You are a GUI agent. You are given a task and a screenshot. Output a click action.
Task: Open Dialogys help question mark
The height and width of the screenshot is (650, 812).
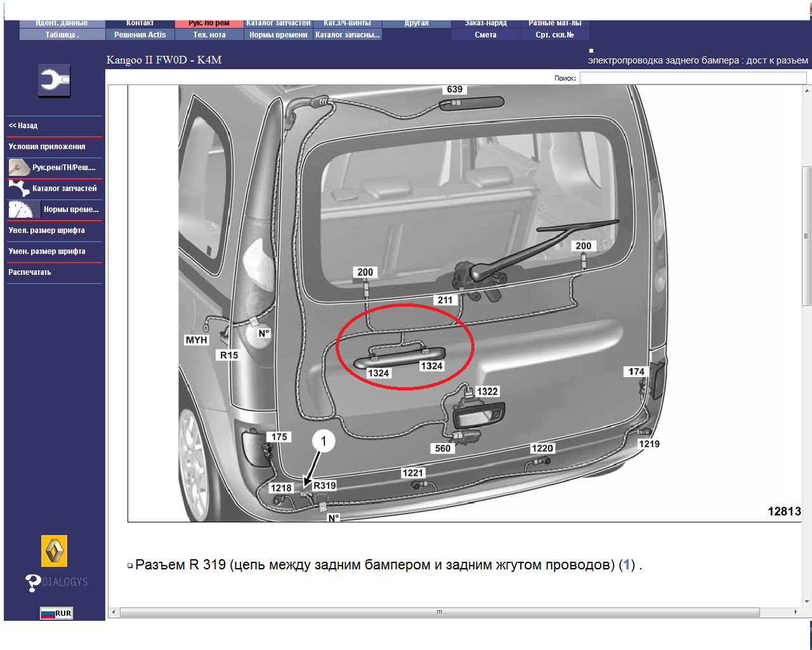coord(33,582)
